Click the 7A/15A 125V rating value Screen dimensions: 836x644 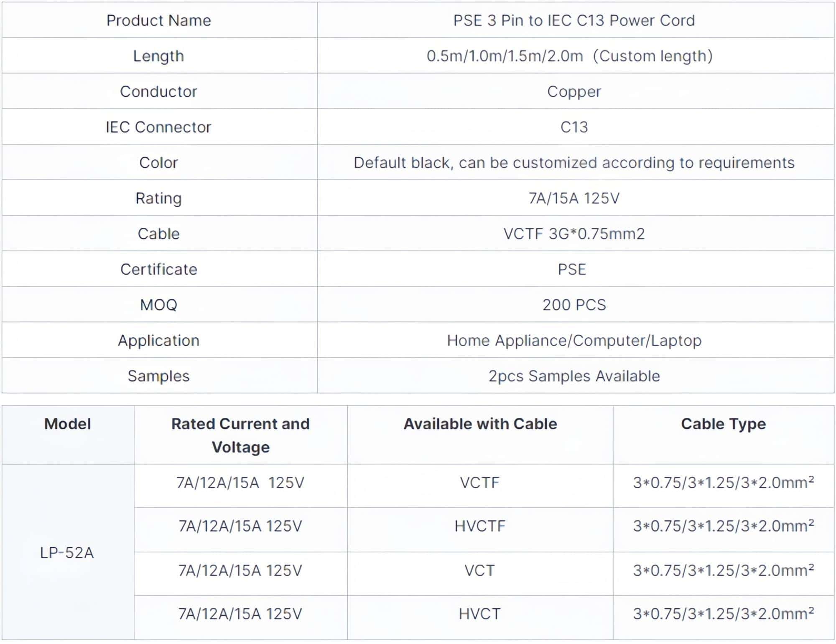[x=574, y=198]
